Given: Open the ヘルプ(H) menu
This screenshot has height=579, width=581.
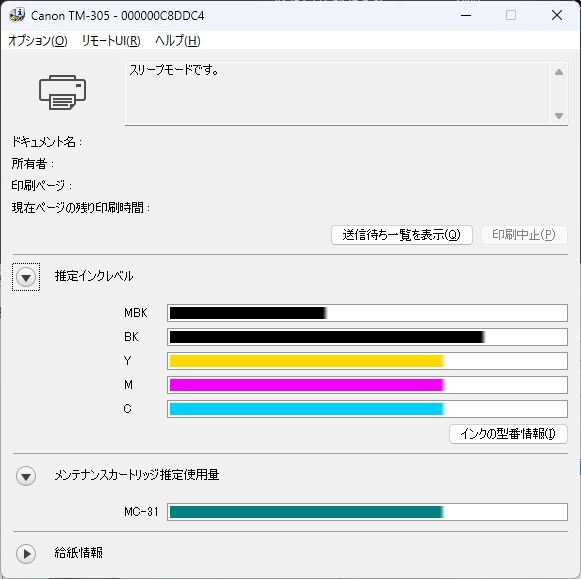Looking at the screenshot, I should [x=178, y=41].
